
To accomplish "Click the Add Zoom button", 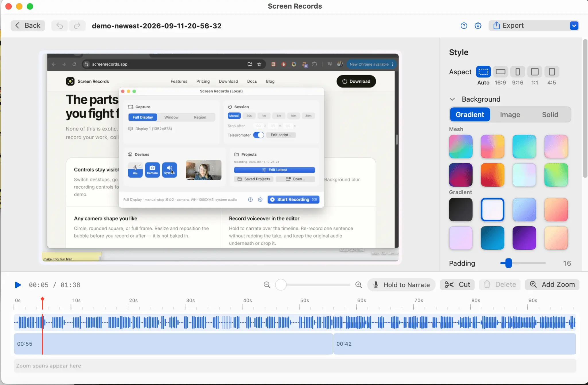I will point(552,285).
